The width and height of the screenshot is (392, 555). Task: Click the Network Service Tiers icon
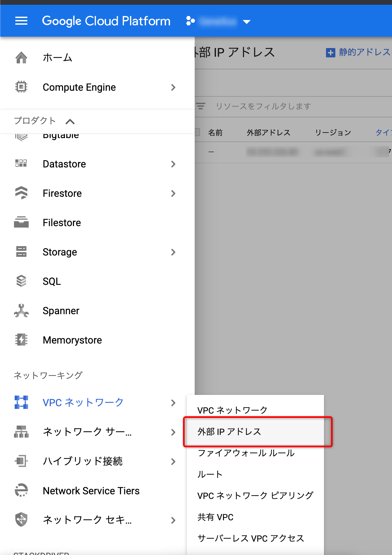[x=21, y=490]
